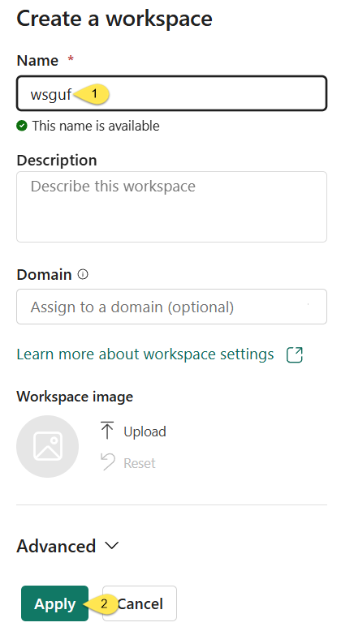
Task: Apply the new workspace settings
Action: (x=54, y=603)
